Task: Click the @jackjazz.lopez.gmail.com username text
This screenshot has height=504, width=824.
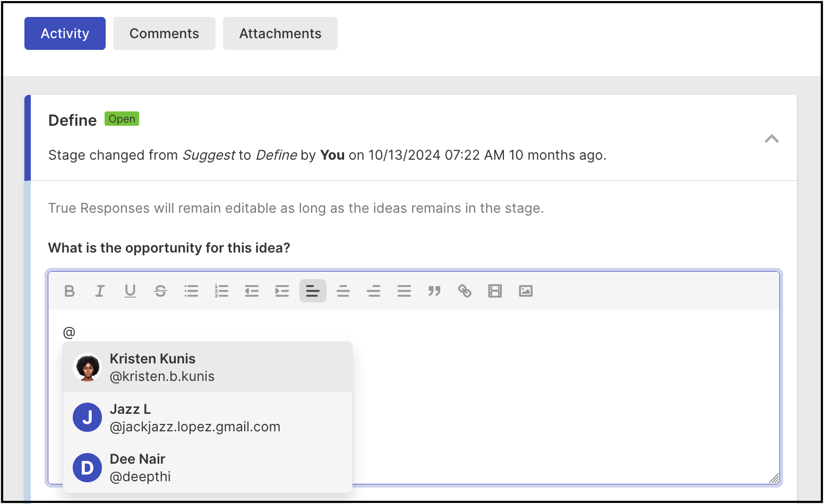Action: tap(195, 427)
